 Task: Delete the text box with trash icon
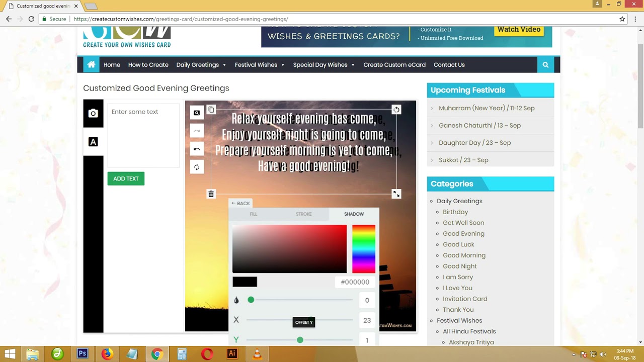point(211,194)
